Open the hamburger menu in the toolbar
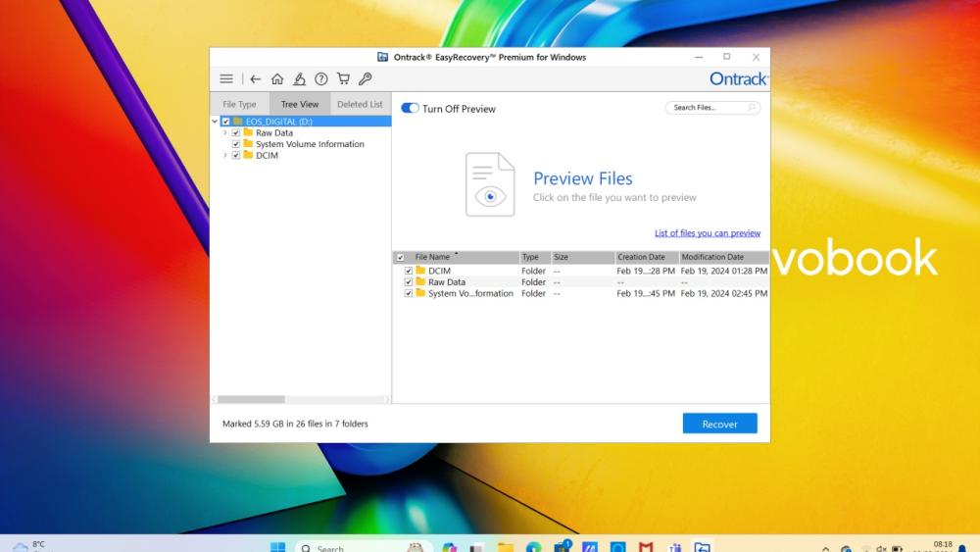Screen dimensions: 980x552 click(226, 79)
